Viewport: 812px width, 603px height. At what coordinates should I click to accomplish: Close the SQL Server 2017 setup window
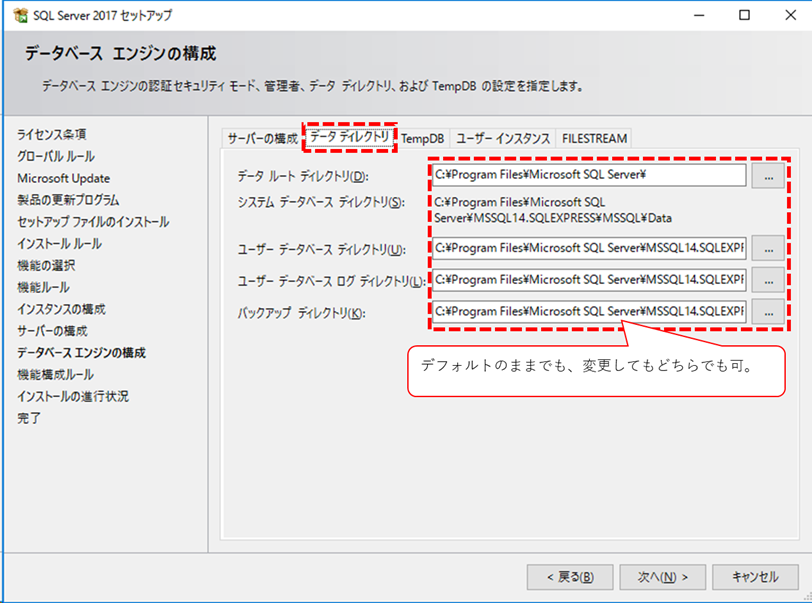[x=790, y=15]
